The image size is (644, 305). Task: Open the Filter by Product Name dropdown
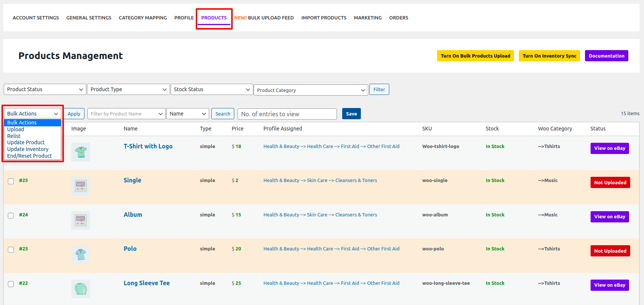(x=126, y=114)
